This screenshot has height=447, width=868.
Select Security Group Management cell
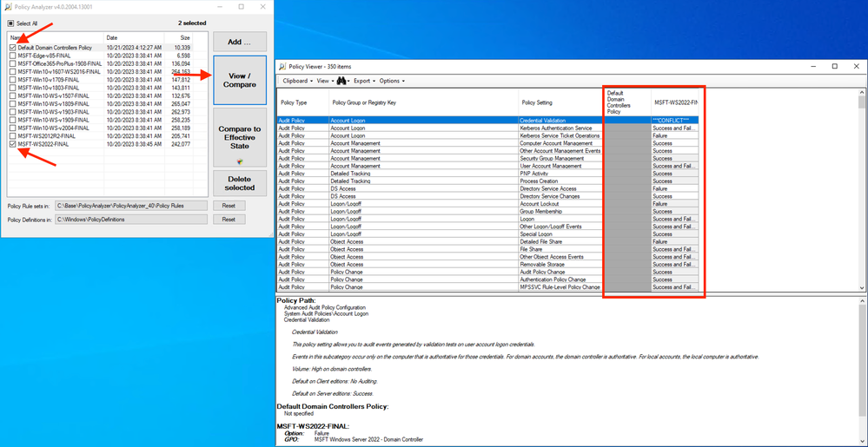tap(561, 158)
